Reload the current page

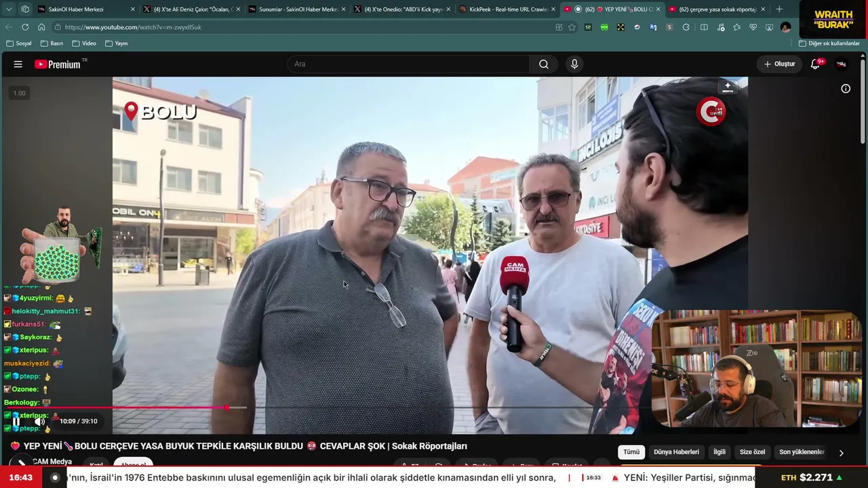pyautogui.click(x=25, y=27)
